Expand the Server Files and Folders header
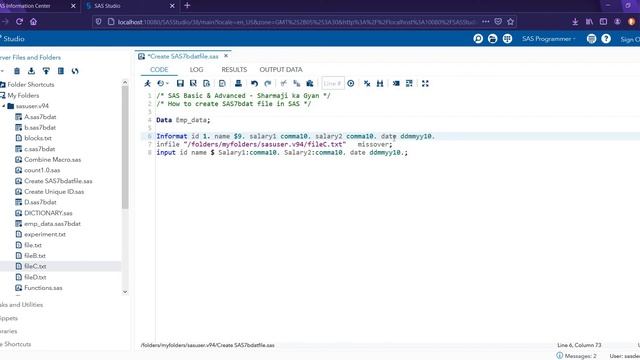Viewport: 640px width, 360px height. [30, 58]
